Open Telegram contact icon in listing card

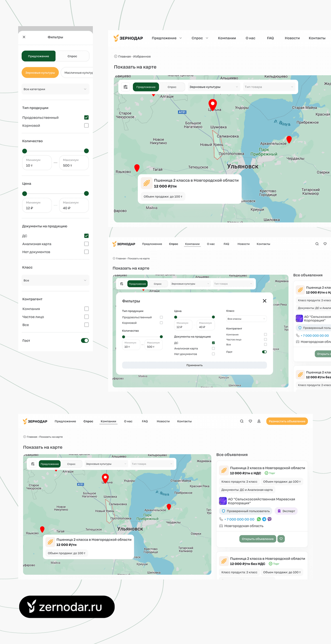264,519
